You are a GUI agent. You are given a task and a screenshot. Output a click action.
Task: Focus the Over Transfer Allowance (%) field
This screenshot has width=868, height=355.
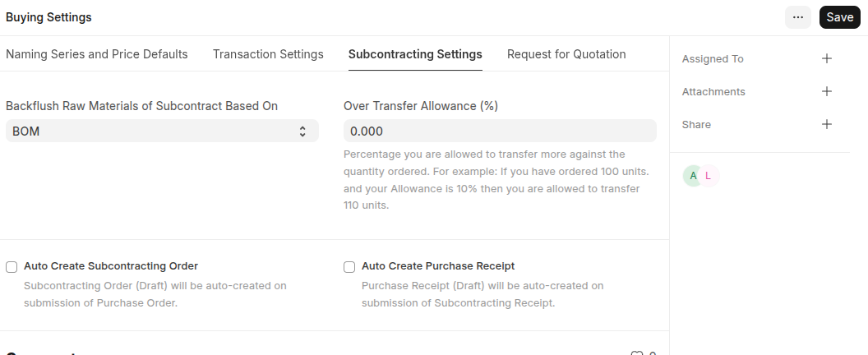click(x=499, y=131)
